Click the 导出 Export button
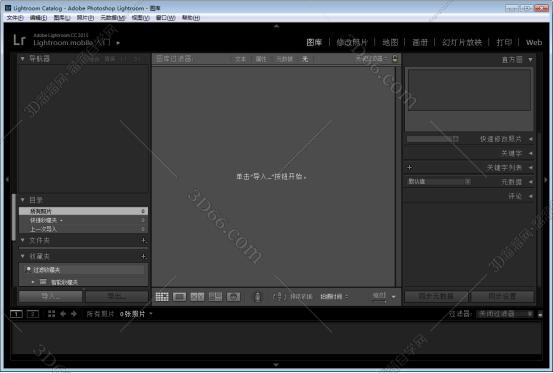 tap(116, 296)
